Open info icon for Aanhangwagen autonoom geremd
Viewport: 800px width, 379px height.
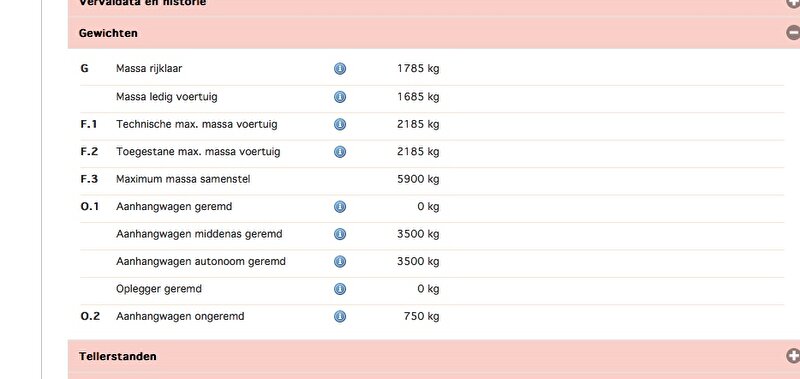(340, 262)
